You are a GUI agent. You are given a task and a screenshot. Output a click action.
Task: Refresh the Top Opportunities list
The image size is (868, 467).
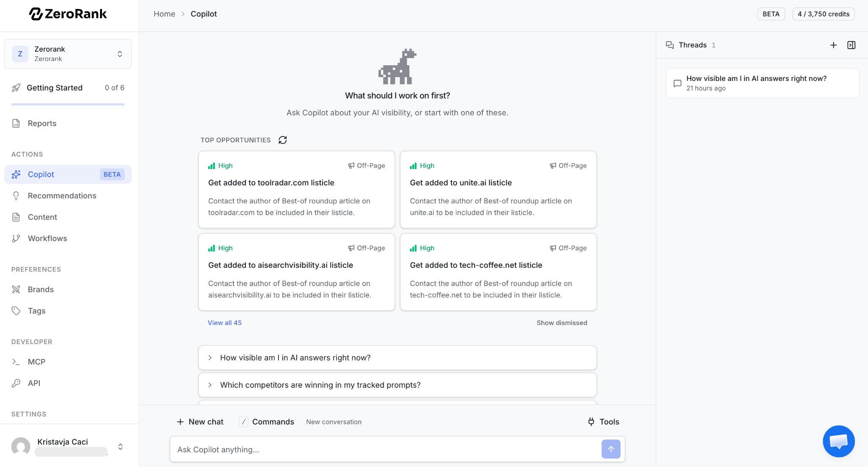click(283, 140)
